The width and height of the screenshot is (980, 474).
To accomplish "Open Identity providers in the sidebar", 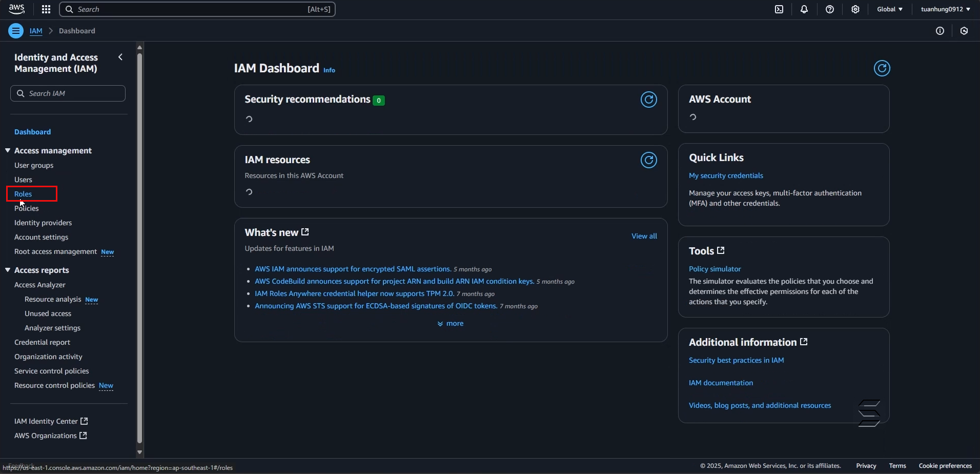I will (43, 223).
